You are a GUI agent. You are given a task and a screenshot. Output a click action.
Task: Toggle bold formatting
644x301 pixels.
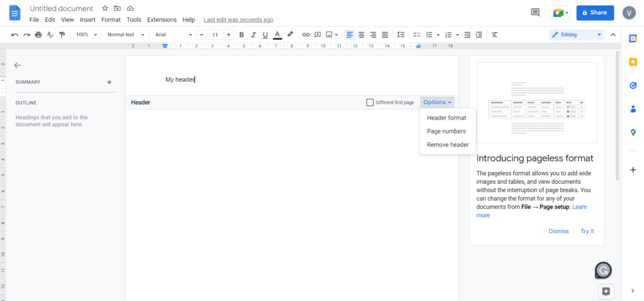pyautogui.click(x=241, y=35)
